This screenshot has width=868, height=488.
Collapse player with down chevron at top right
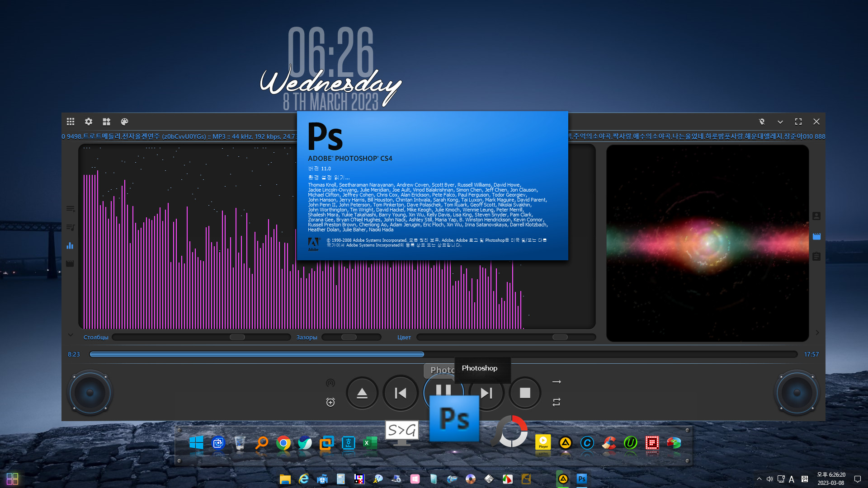tap(780, 122)
